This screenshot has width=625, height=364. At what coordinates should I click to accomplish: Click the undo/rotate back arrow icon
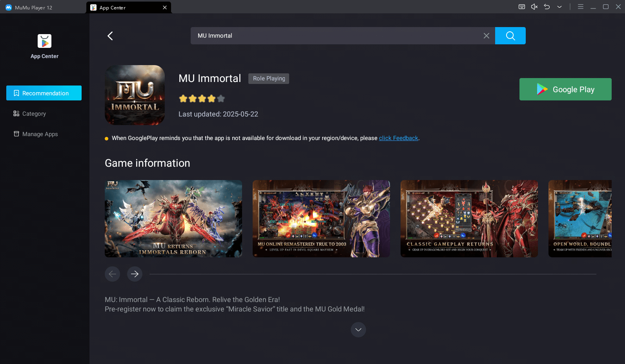tap(547, 7)
